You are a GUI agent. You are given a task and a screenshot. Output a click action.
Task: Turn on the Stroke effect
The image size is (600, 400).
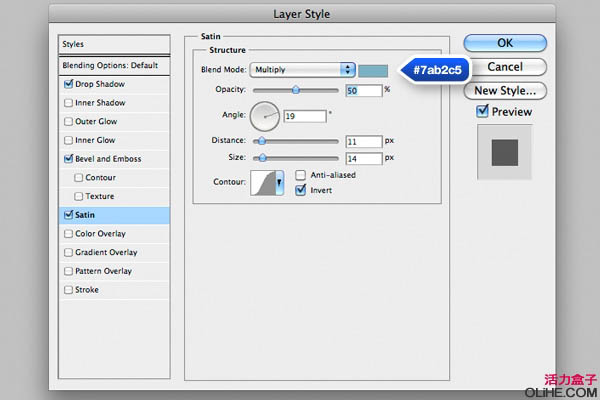coord(68,290)
